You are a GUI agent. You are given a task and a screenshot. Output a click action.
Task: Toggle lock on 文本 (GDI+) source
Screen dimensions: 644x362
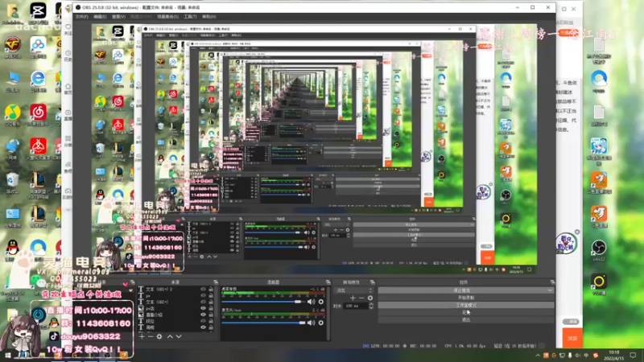pos(211,302)
